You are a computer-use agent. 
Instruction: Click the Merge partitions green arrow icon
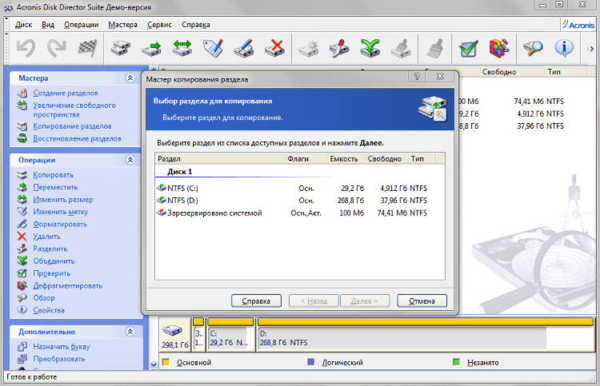tap(370, 48)
